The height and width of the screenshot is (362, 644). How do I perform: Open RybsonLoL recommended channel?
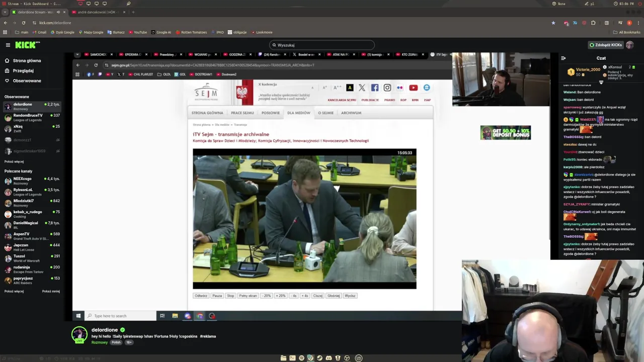[x=32, y=192]
